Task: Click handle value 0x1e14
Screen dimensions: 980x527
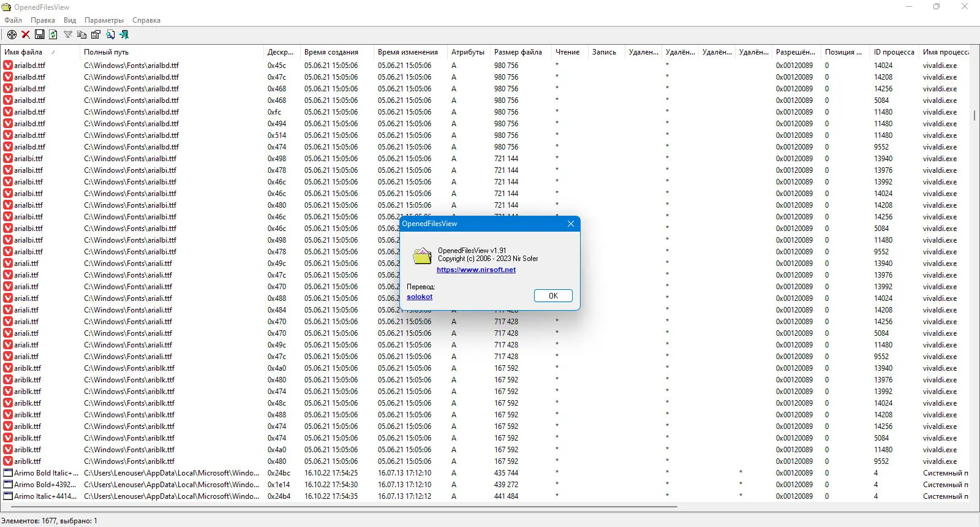Action: coord(279,485)
